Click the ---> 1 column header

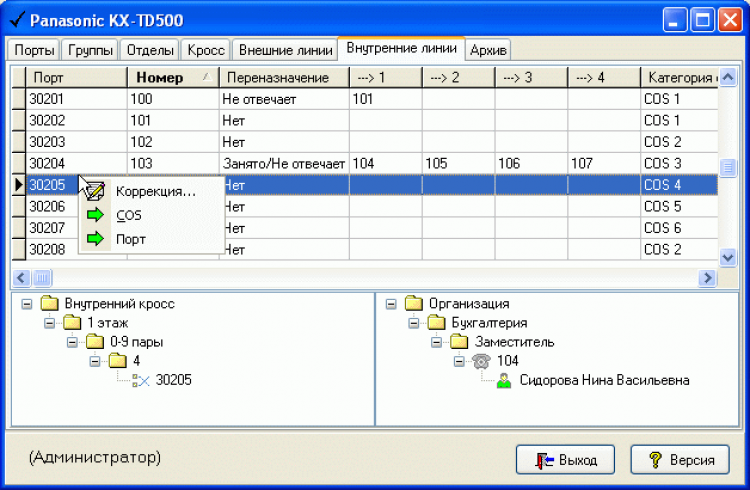tap(386, 78)
